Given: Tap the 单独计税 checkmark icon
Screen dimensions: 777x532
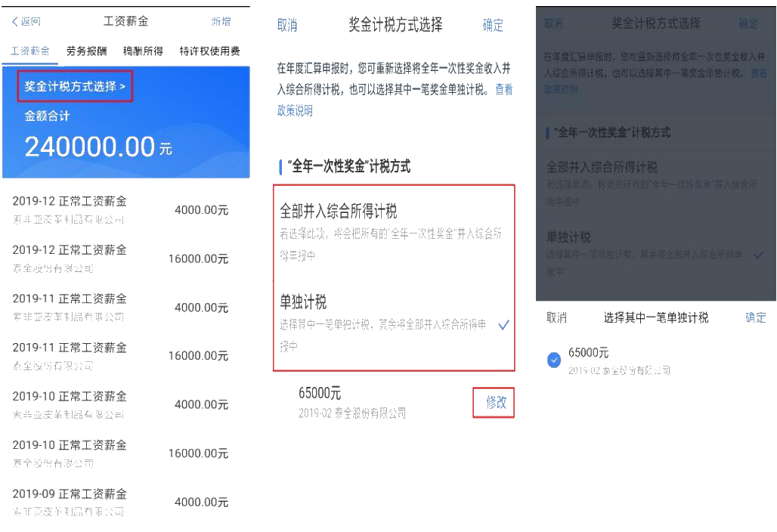Looking at the screenshot, I should click(x=503, y=325).
